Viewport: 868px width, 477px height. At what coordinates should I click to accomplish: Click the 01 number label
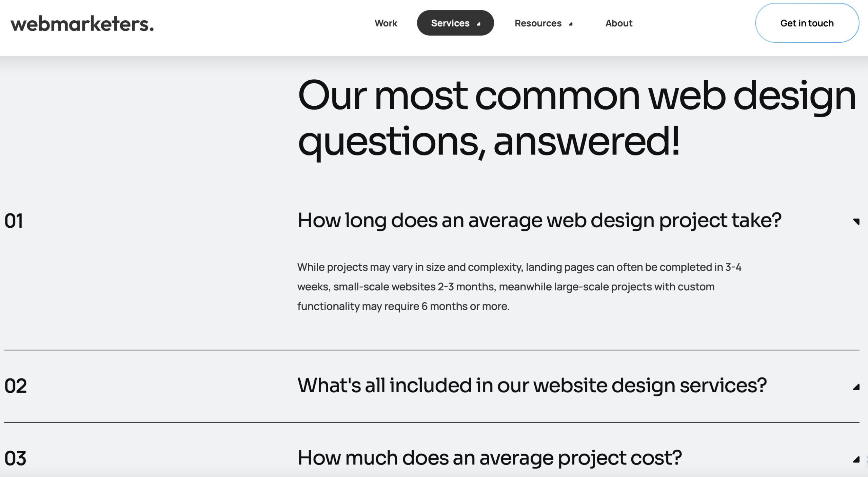(14, 221)
